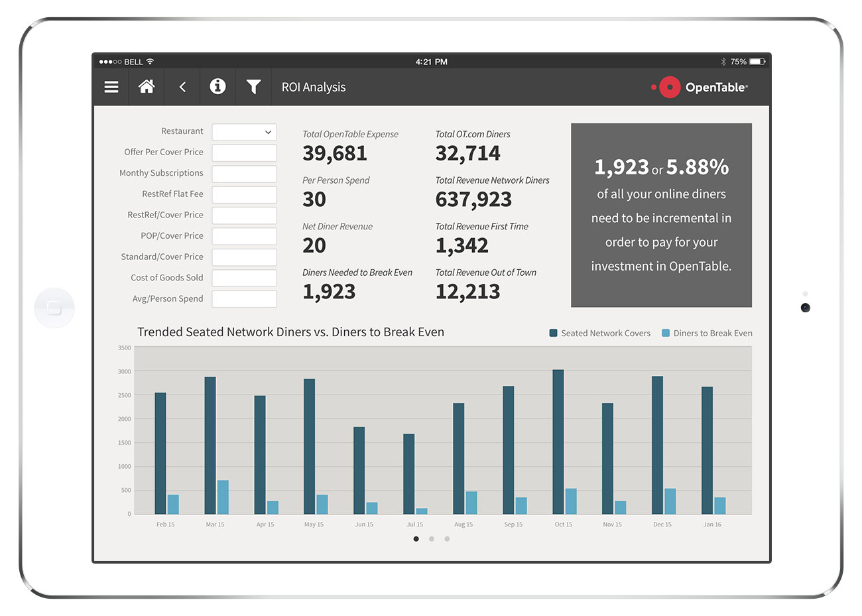Screen dimensions: 862x616
Task: Click the Avg/Person Spend field
Action: [x=244, y=299]
